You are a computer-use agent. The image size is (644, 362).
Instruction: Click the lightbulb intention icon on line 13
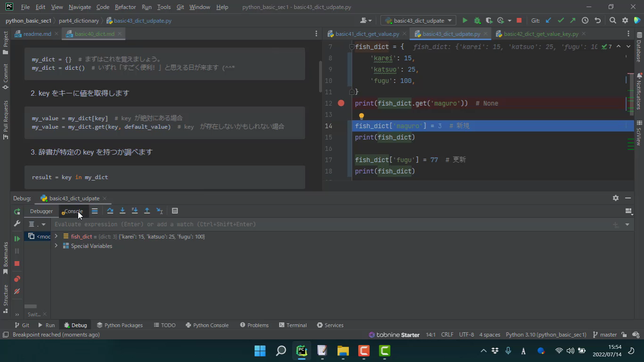point(361,116)
